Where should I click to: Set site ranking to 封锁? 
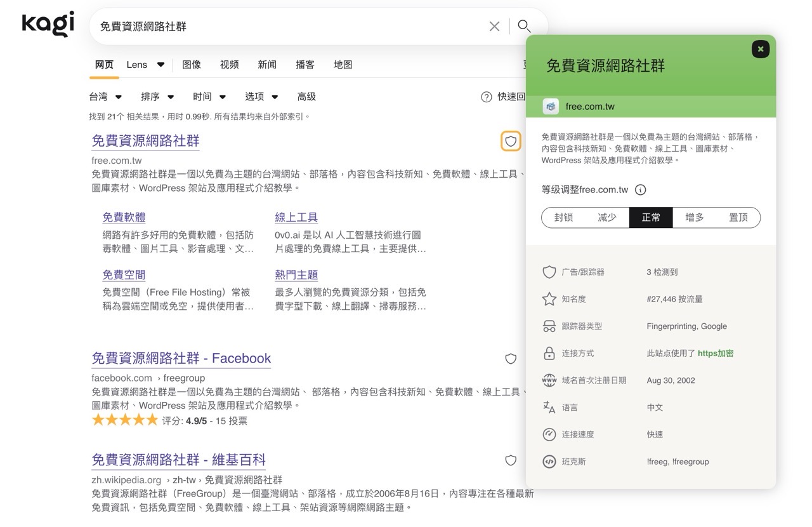point(563,217)
